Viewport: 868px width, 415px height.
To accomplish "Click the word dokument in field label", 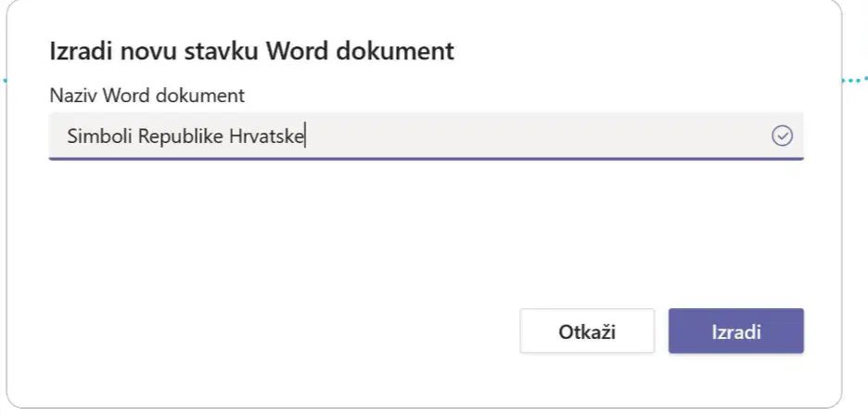I will click(199, 96).
